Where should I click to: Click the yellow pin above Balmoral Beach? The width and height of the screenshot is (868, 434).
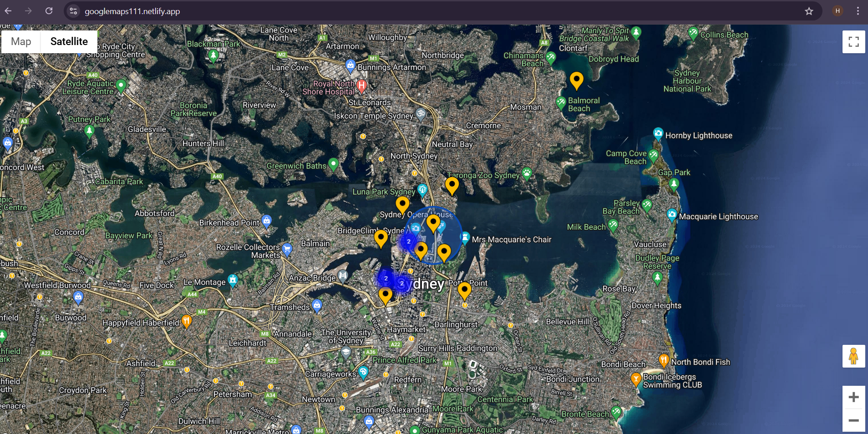577,81
